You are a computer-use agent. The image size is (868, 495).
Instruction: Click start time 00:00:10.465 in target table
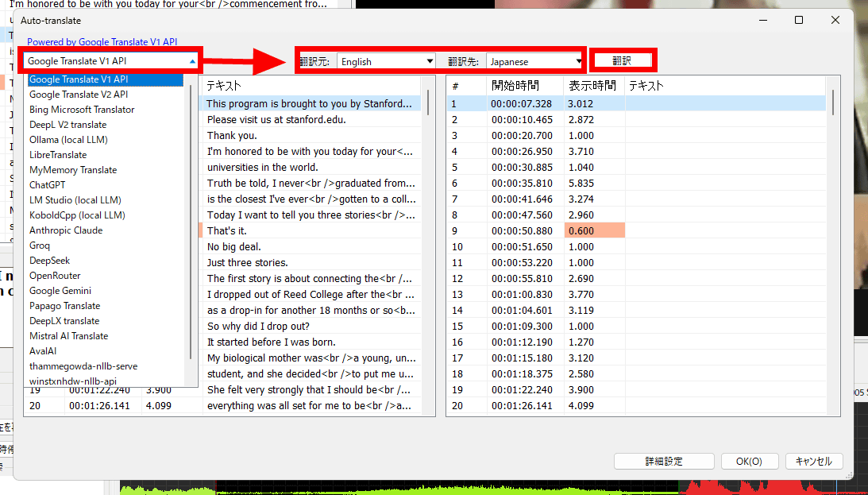coord(522,120)
